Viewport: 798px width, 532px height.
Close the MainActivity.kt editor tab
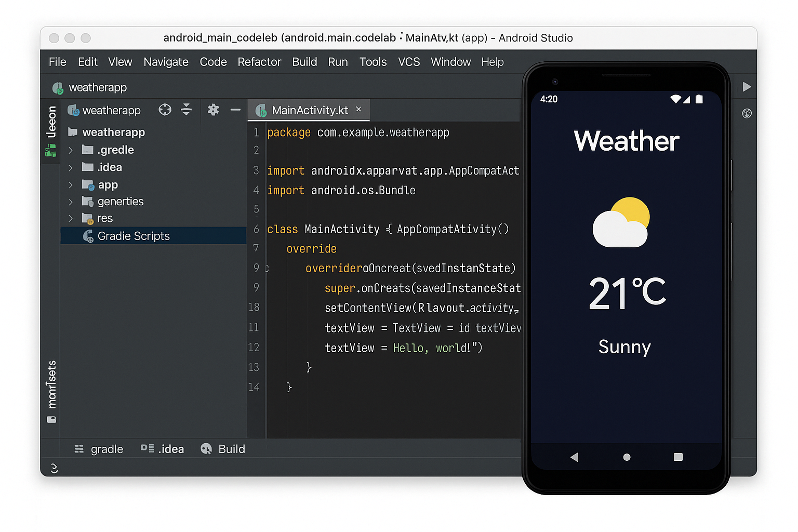pos(358,110)
